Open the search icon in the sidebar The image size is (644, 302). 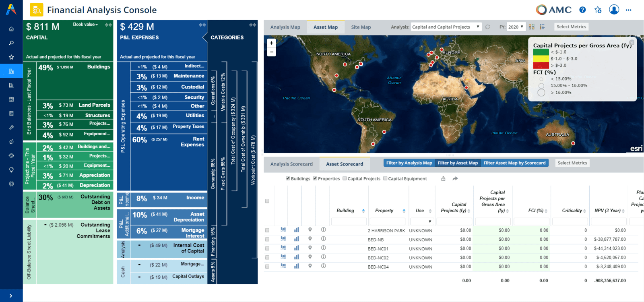[11, 43]
